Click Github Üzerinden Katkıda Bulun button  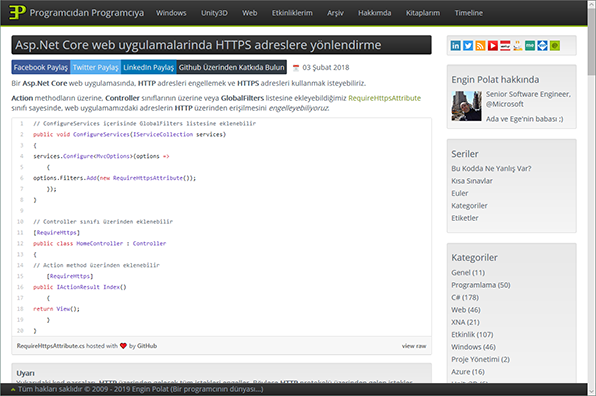click(x=231, y=67)
